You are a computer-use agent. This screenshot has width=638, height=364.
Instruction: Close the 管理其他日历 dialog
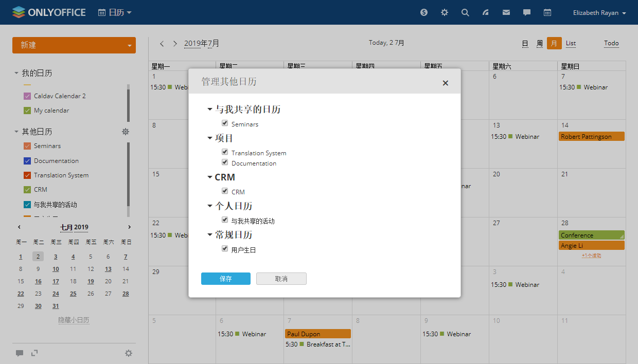tap(446, 83)
